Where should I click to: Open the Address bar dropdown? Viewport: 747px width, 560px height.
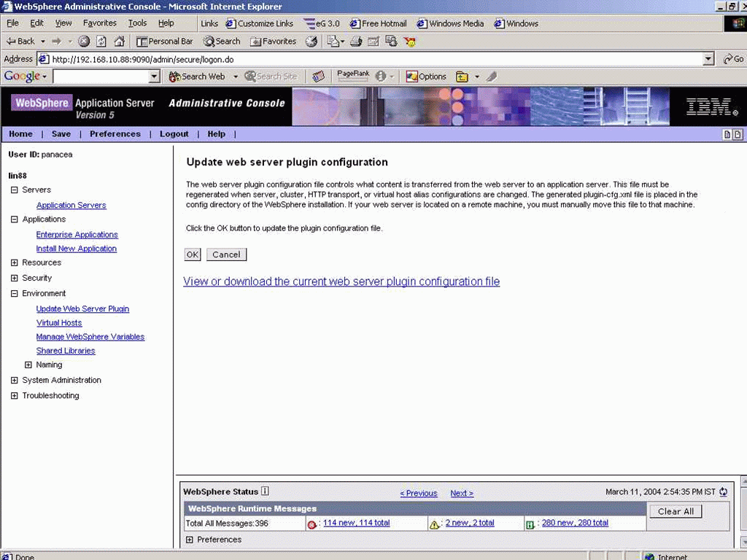coord(708,59)
